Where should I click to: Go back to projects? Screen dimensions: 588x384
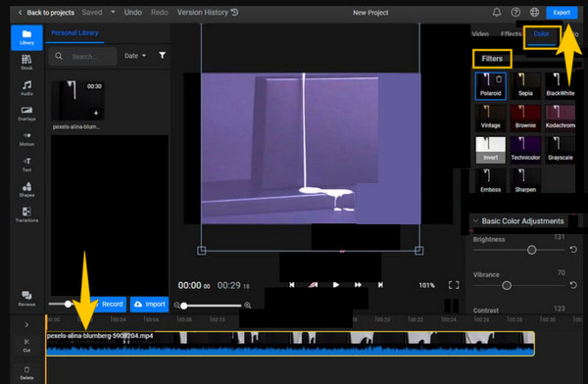(x=46, y=13)
